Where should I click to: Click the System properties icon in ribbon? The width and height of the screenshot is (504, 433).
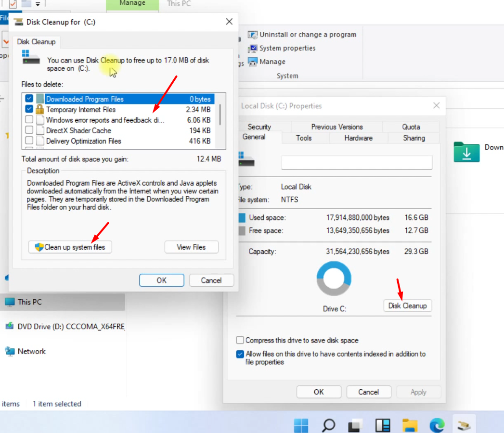[x=252, y=48]
